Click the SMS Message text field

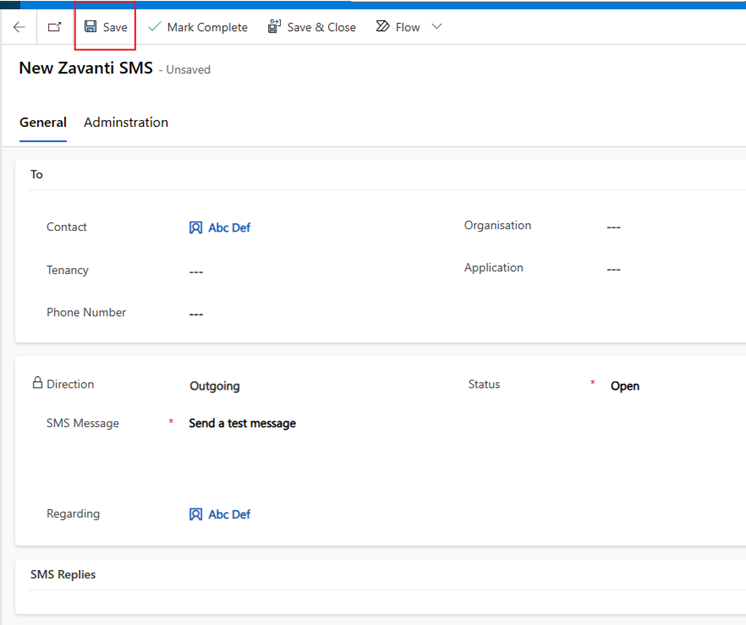242,423
